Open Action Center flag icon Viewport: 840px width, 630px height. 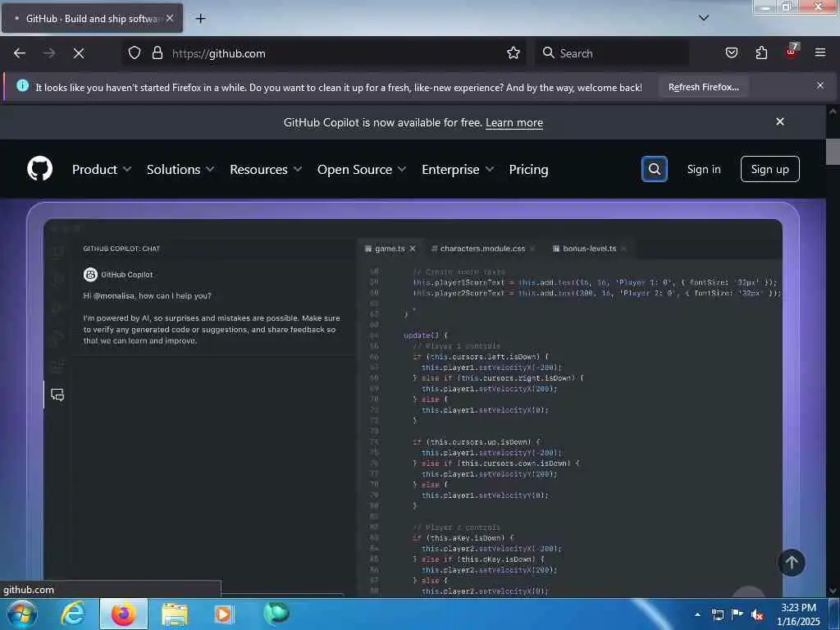pos(737,614)
